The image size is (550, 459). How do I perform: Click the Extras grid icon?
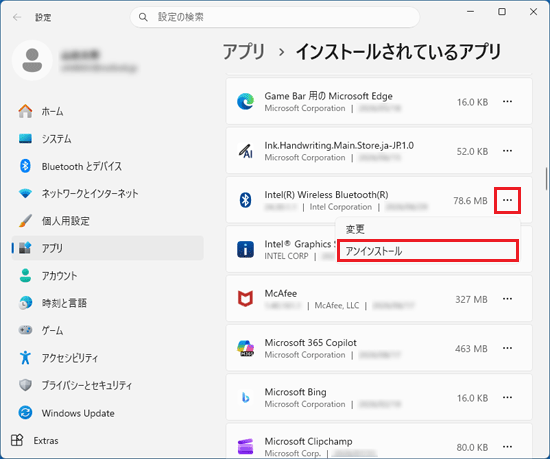[x=17, y=440]
